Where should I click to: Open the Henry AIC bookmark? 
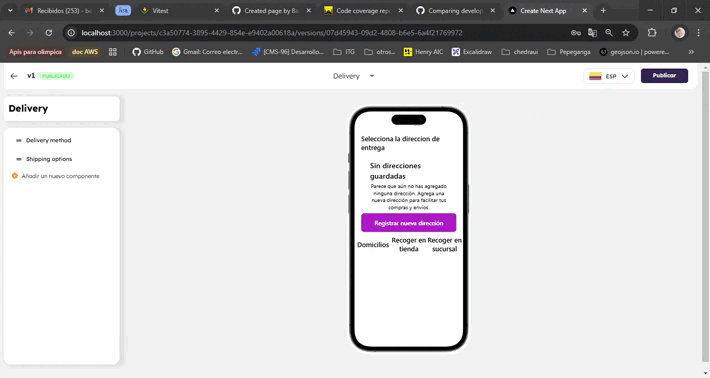(423, 52)
